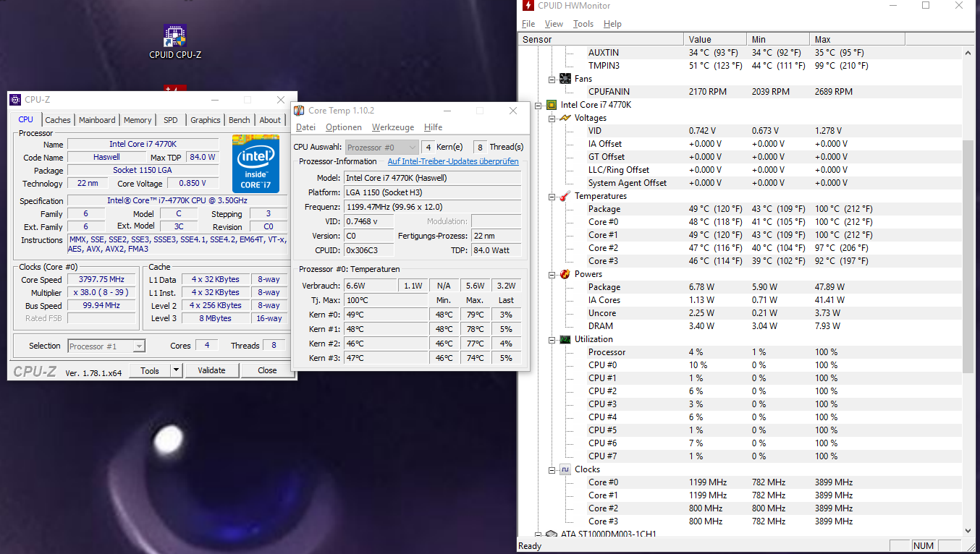
Task: Switch to the Graphics tab in CPU-Z
Action: tap(206, 120)
